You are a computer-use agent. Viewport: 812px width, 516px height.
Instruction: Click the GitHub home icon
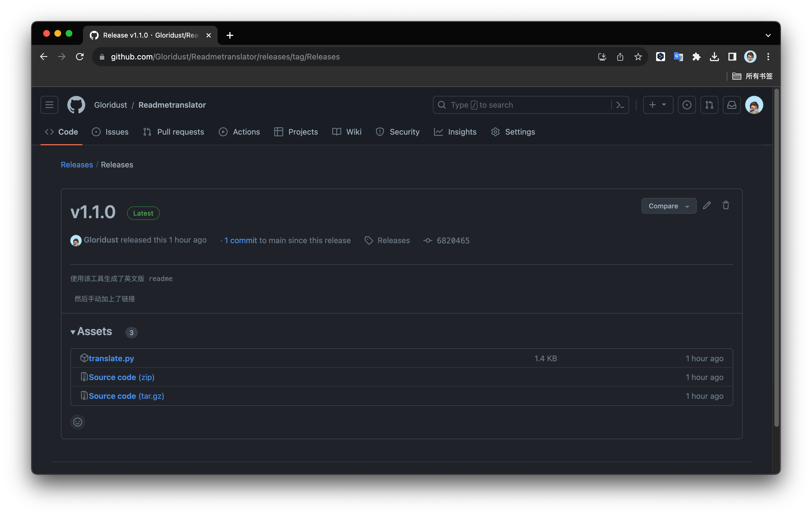pyautogui.click(x=76, y=105)
